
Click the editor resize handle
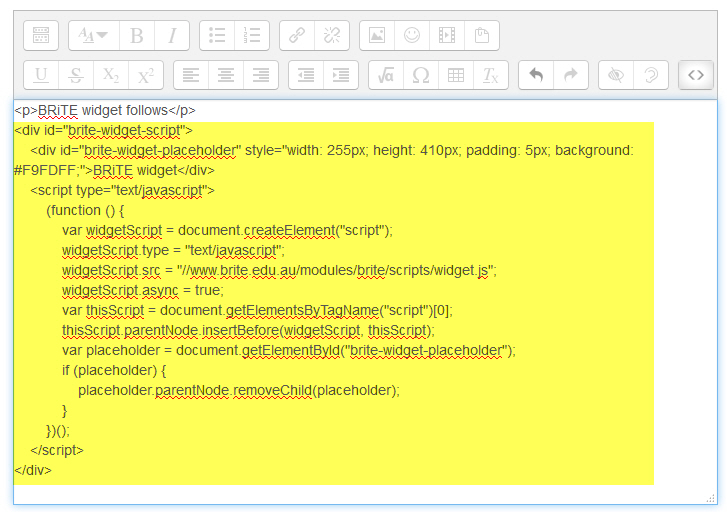click(x=710, y=498)
